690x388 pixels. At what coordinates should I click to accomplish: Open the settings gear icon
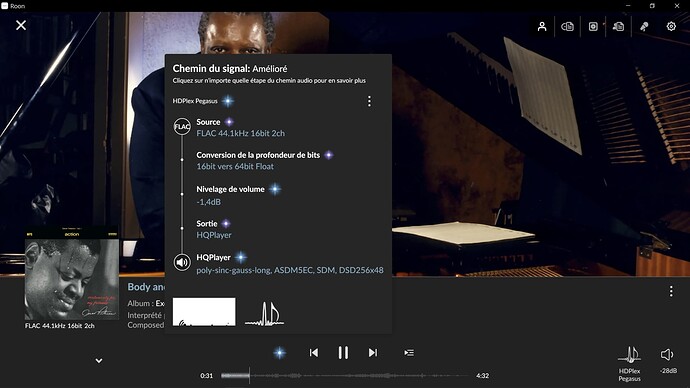671,26
